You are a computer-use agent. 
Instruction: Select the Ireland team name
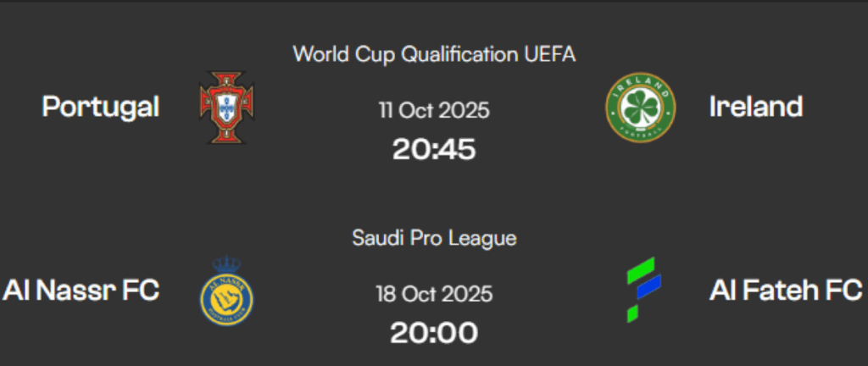click(755, 107)
